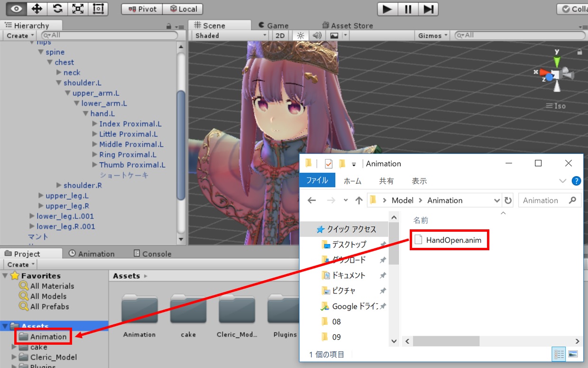This screenshot has height=368, width=588.
Task: Toggle Pivot handle position button
Action: tap(142, 9)
